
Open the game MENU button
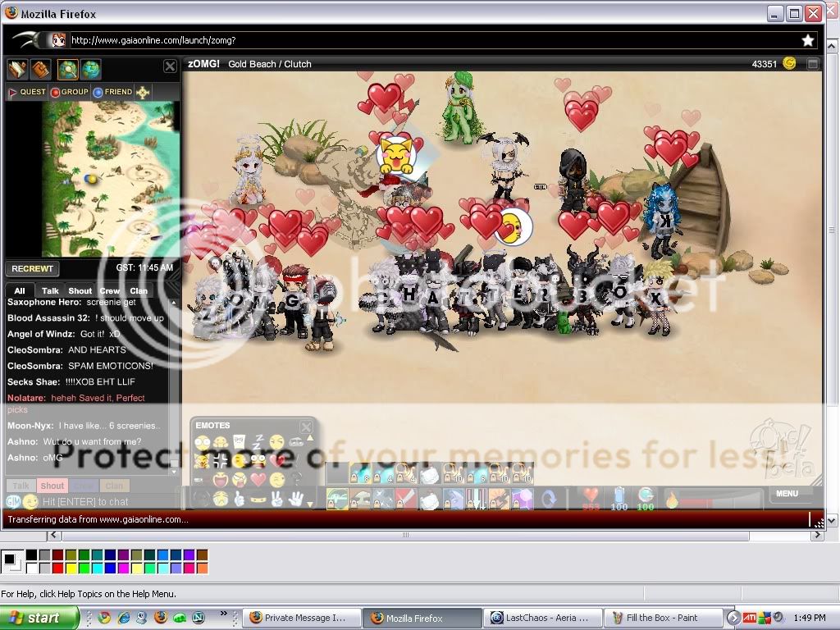click(787, 494)
